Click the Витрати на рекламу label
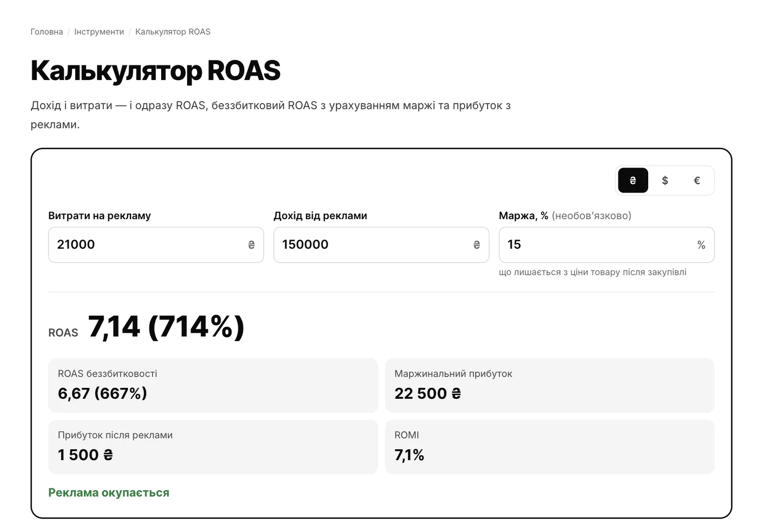 [x=100, y=215]
